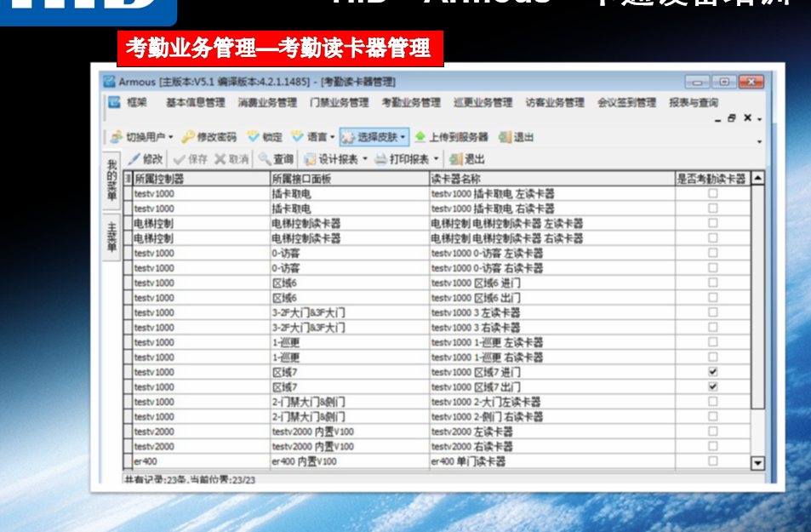Viewport: 811px width, 532px height.
Task: Open the 考勤业务管理 menu
Action: (411, 102)
